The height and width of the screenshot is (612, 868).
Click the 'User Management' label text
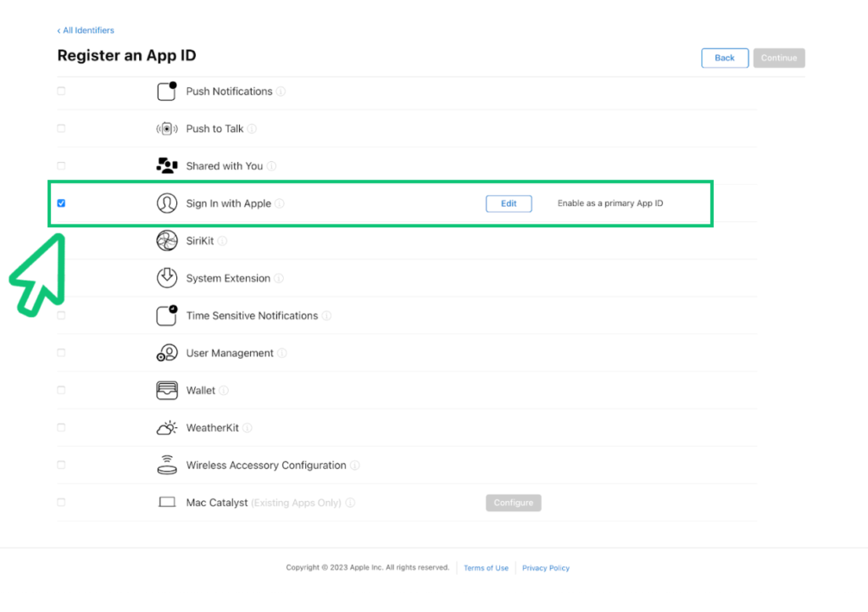(230, 353)
